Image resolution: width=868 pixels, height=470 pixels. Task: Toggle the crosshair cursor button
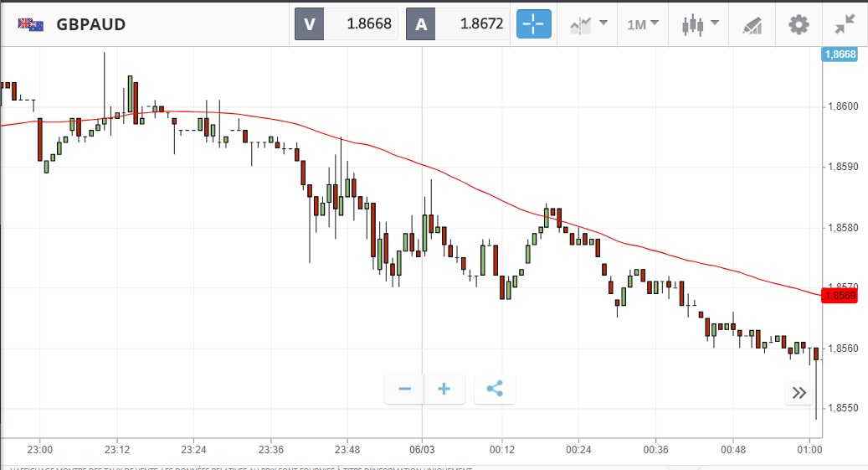point(534,24)
